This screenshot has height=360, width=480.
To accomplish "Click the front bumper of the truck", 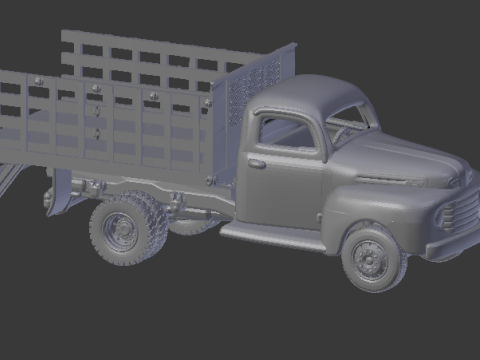I will [x=453, y=245].
